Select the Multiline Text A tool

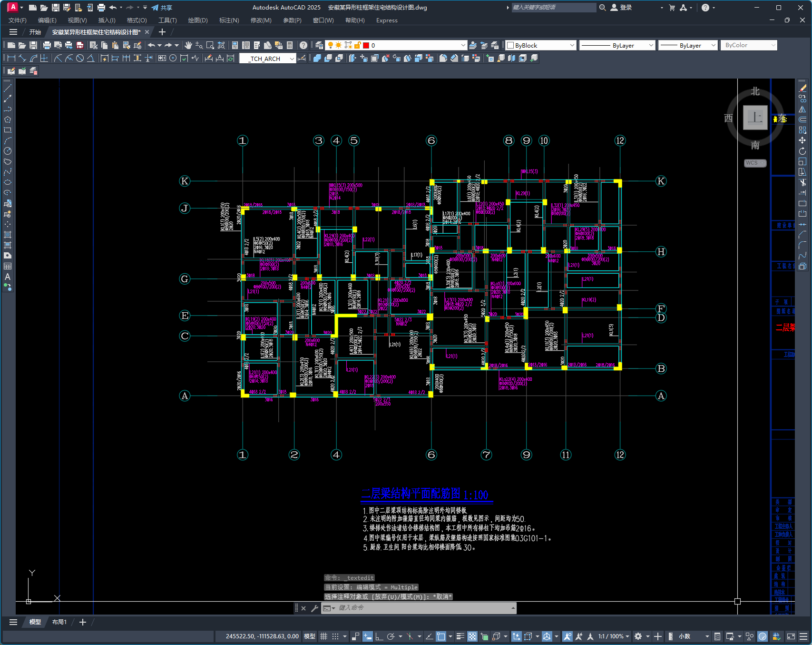coord(8,277)
